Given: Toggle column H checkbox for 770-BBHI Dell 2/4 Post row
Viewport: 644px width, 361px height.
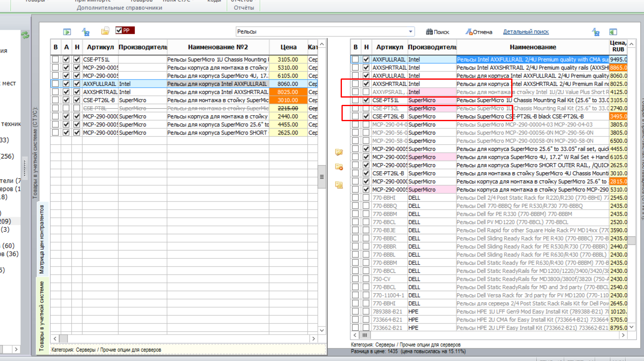Looking at the screenshot, I should click(x=366, y=198).
